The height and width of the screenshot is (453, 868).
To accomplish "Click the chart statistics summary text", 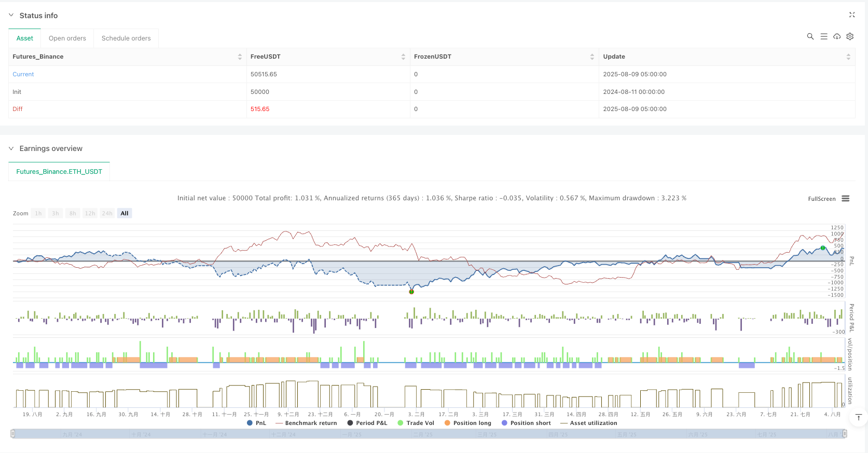I will pos(432,198).
